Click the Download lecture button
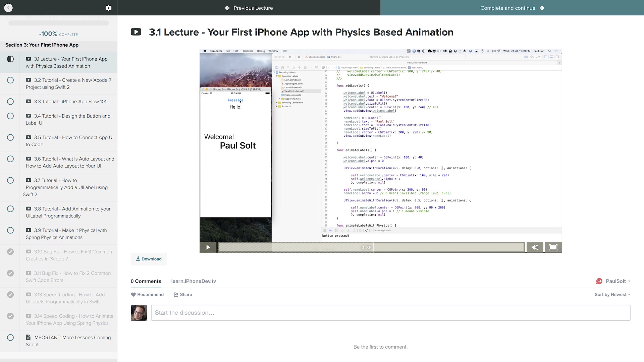The width and height of the screenshot is (644, 362). click(149, 259)
